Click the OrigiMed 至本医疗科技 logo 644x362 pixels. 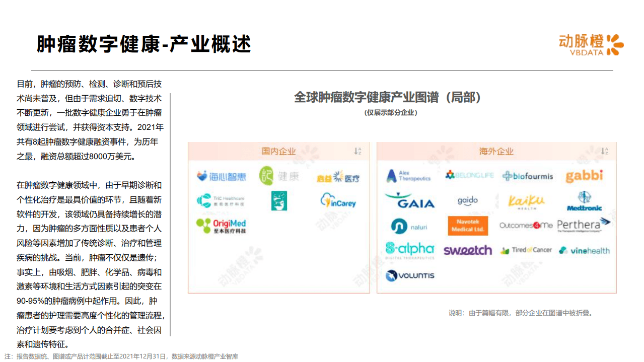coord(222,226)
